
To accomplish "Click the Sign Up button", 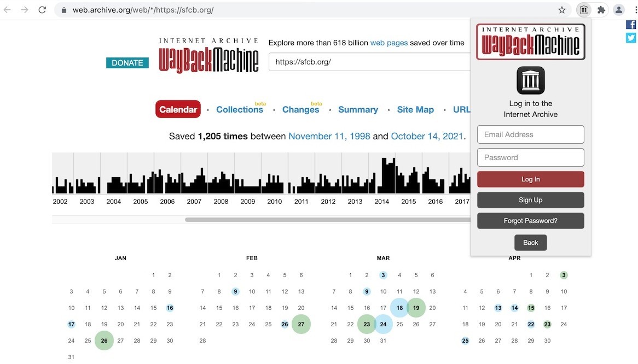I will point(531,200).
